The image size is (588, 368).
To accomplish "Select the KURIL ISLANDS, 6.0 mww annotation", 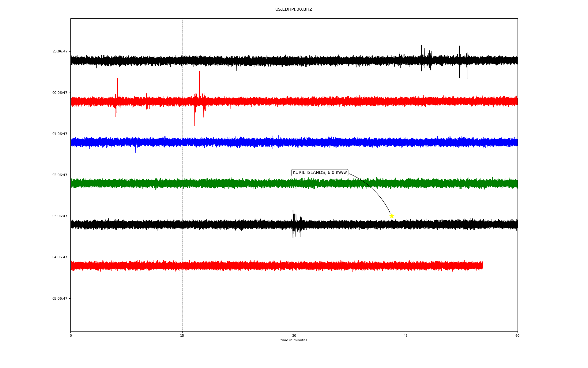I will coord(320,173).
